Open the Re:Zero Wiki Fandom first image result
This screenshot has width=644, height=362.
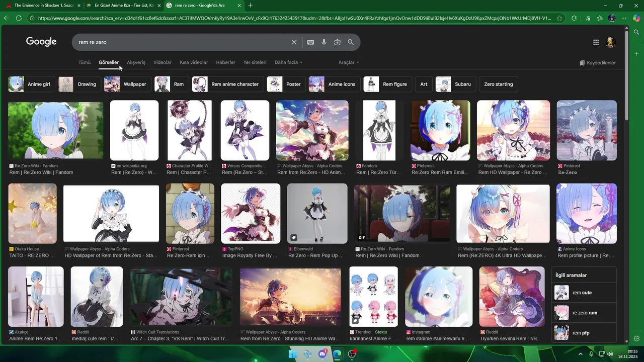point(55,130)
